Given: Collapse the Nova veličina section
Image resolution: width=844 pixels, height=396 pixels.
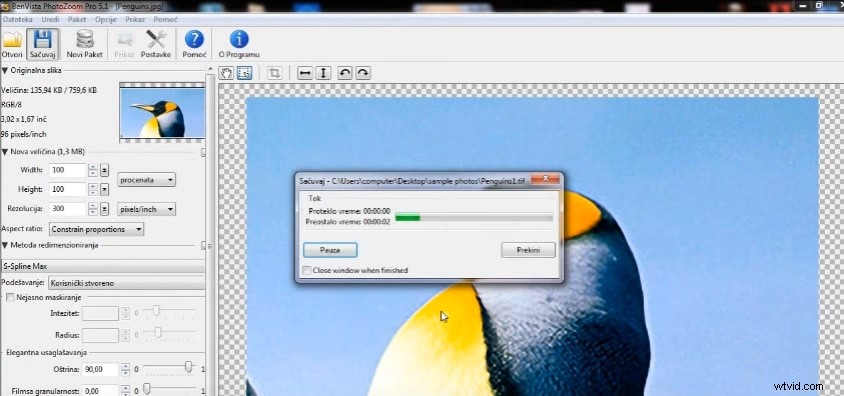Looking at the screenshot, I should (5, 152).
